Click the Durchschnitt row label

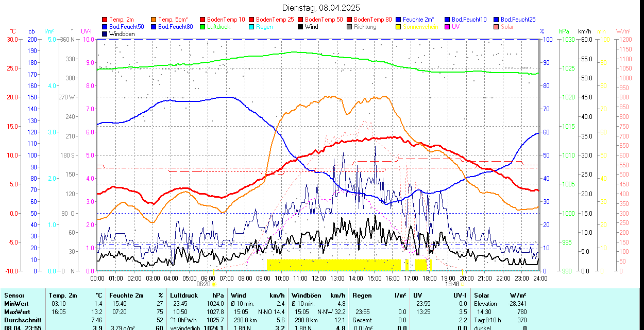click(x=22, y=320)
